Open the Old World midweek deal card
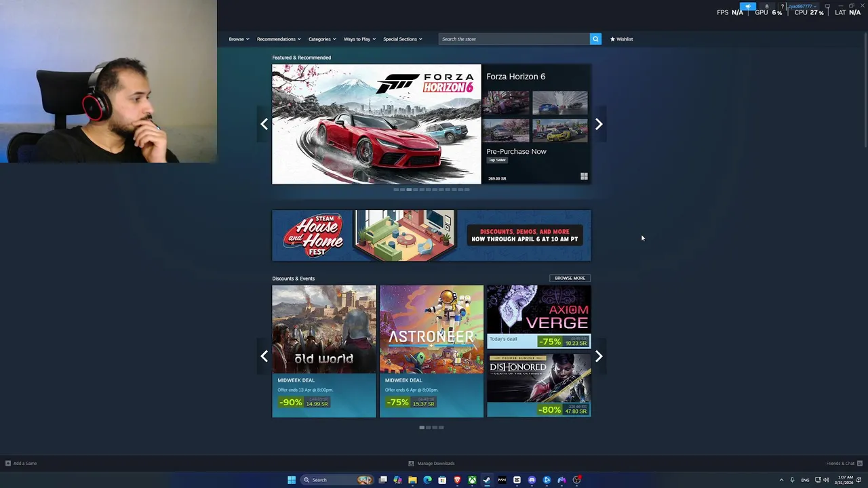868x488 pixels. [x=324, y=351]
